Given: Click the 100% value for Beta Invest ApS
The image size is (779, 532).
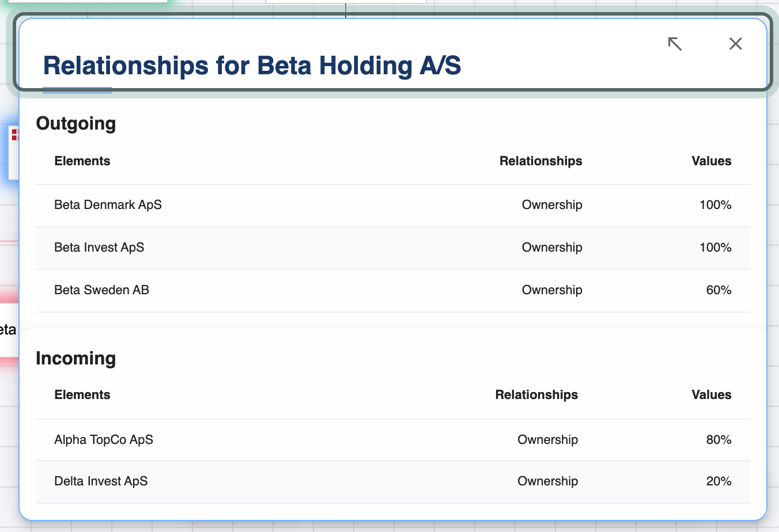Looking at the screenshot, I should (716, 248).
